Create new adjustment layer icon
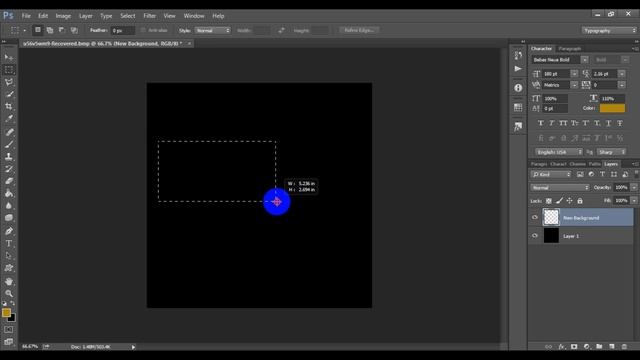Viewport: 640px width, 360px height. [x=587, y=347]
